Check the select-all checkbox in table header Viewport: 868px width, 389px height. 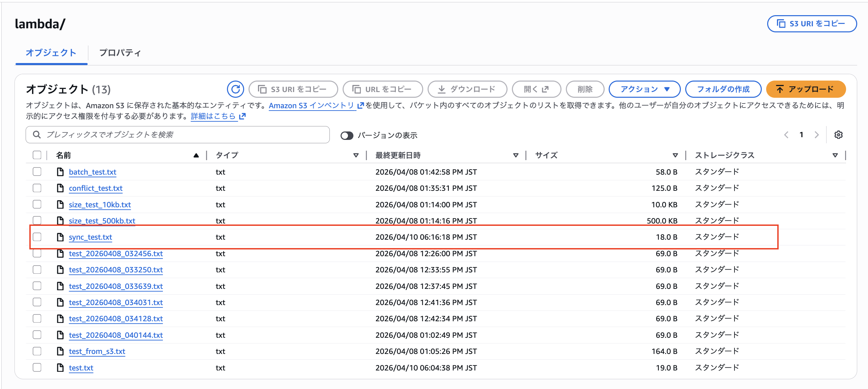(37, 154)
